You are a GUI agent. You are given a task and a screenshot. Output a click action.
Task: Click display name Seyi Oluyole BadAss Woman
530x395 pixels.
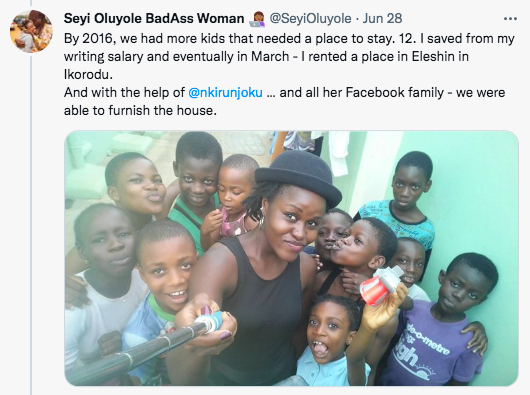(154, 19)
